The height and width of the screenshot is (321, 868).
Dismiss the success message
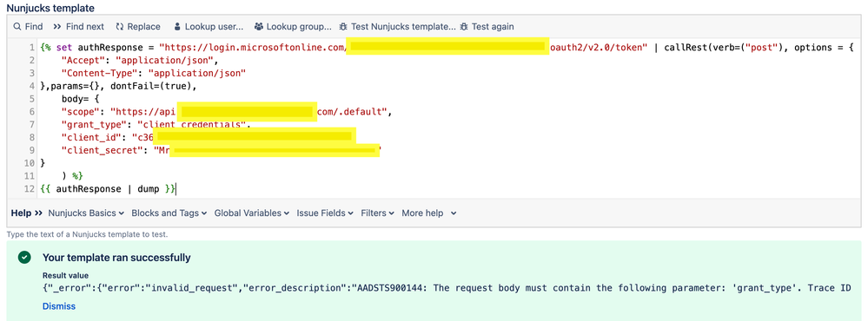(59, 306)
